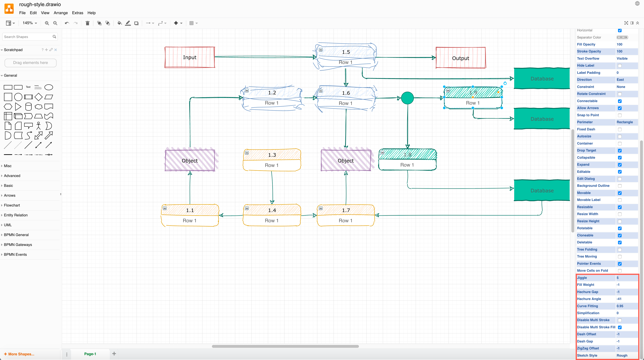Viewport: 644px width, 360px height.
Task: Expand the BPMN General shapes section
Action: click(16, 235)
